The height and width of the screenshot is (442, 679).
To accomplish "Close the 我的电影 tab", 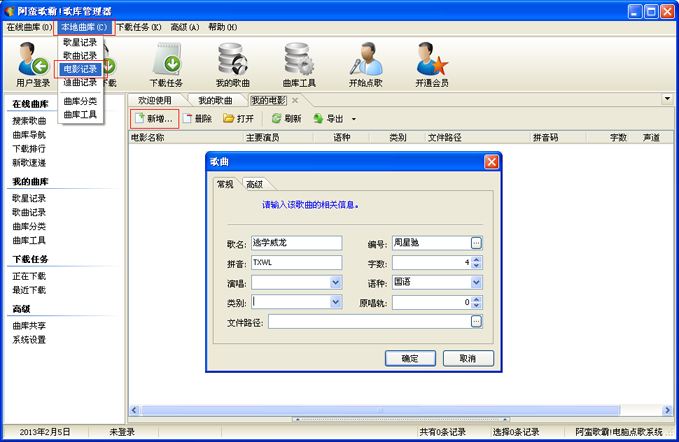I will point(295,100).
